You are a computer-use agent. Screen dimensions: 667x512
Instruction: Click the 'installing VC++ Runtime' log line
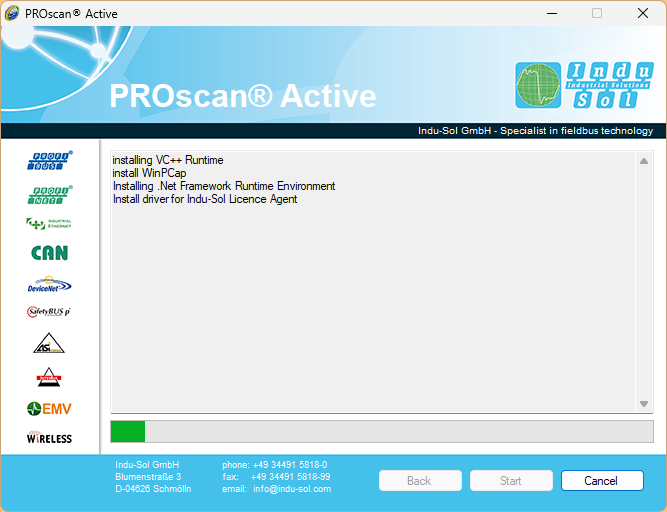(168, 160)
